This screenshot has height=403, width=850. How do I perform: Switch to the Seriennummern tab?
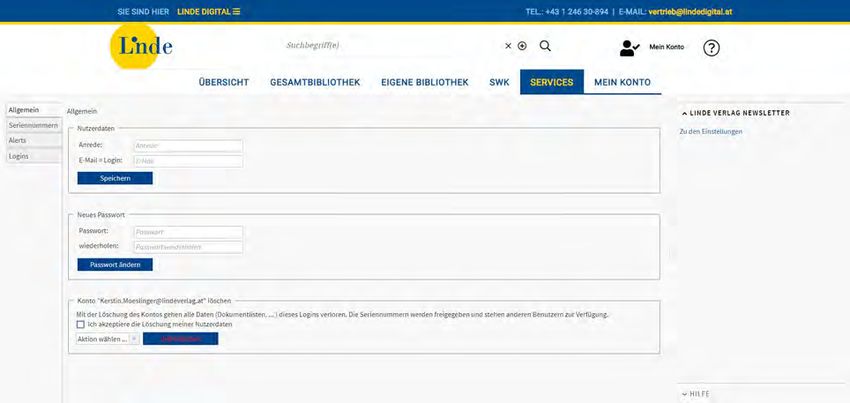[33, 125]
